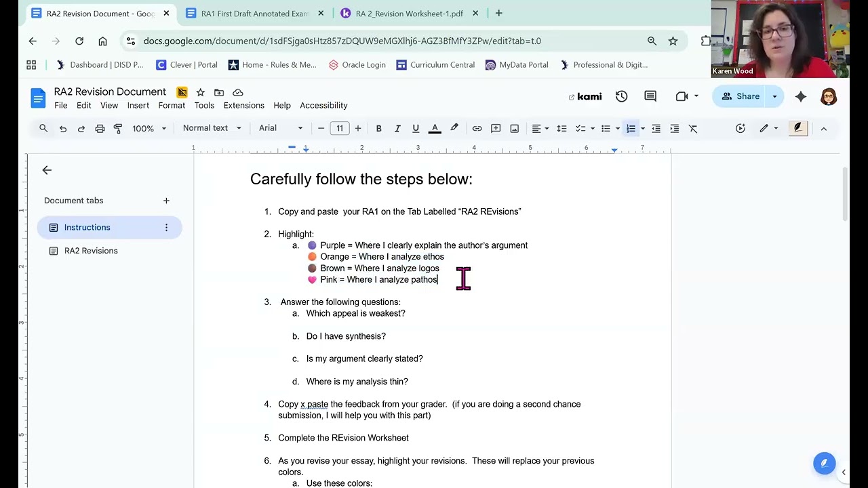Switch to the RA2 Revisions tab
Viewport: 868px width, 488px height.
[91, 251]
